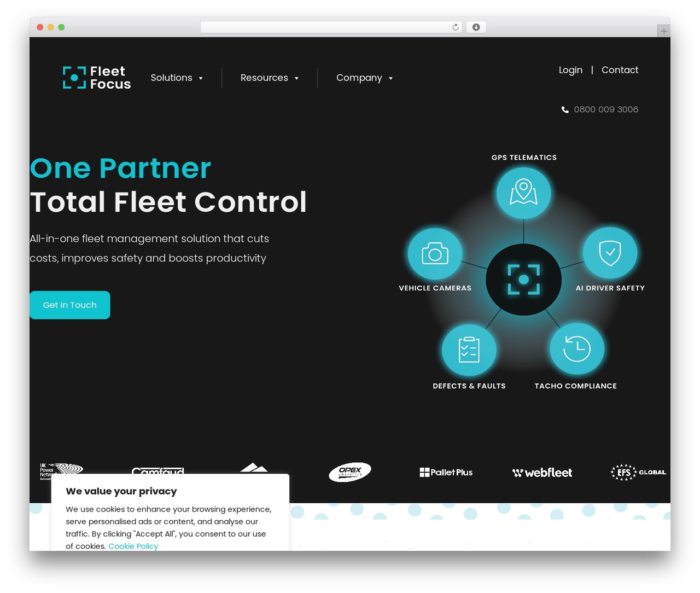Select the AI Driver Safety shield icon
The height and width of the screenshot is (593, 700).
coord(610,253)
